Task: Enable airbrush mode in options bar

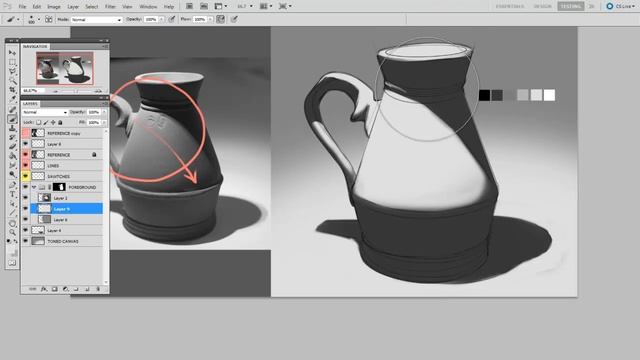Action: pyautogui.click(x=220, y=19)
